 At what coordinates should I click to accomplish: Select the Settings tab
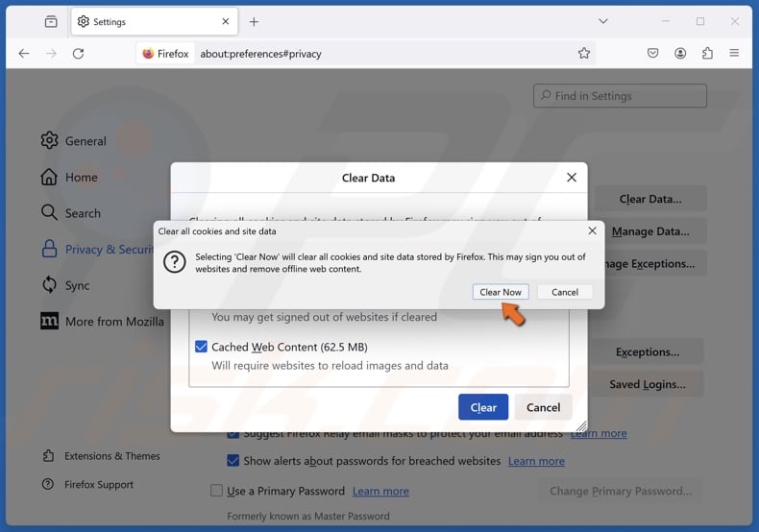click(x=155, y=22)
